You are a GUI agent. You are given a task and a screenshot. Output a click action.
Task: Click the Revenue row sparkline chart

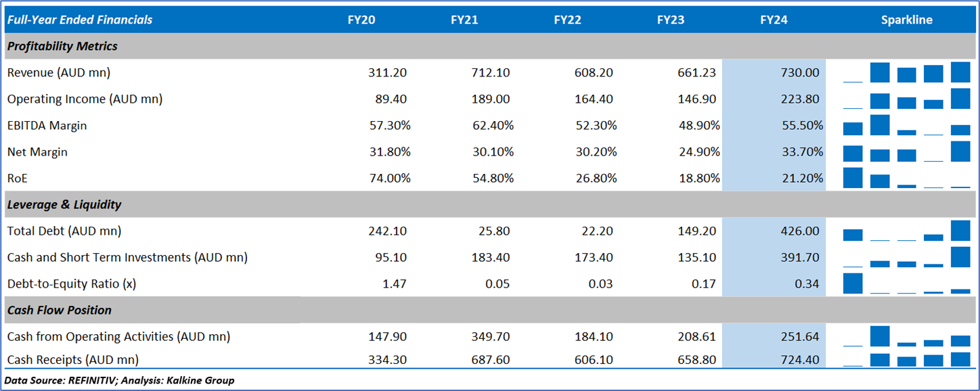(906, 72)
